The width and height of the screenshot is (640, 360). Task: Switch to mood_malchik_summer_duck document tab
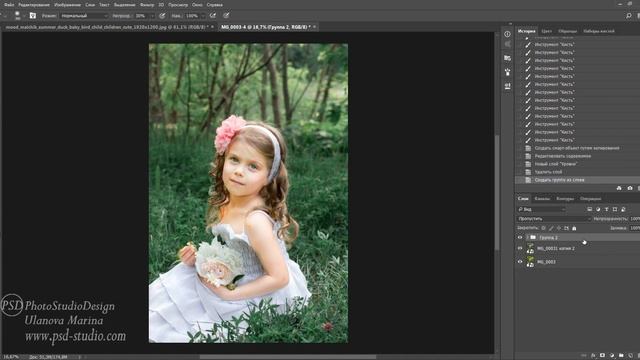(x=107, y=27)
